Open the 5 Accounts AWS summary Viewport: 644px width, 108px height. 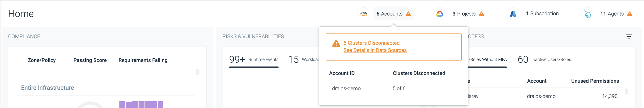pyautogui.click(x=393, y=14)
